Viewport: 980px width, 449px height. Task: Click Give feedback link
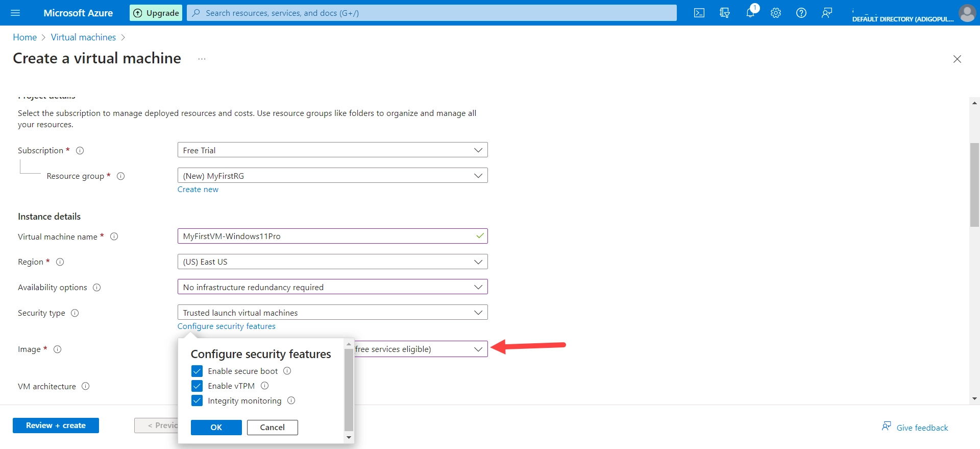pos(915,428)
